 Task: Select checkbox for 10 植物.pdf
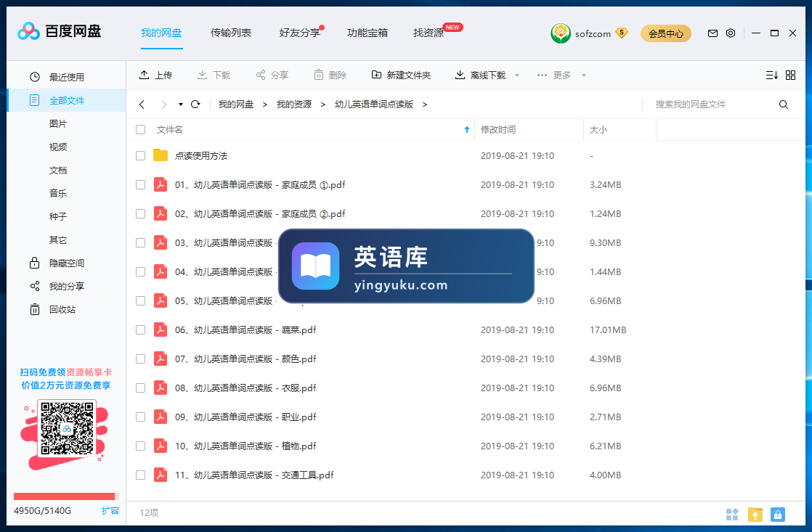coord(140,446)
